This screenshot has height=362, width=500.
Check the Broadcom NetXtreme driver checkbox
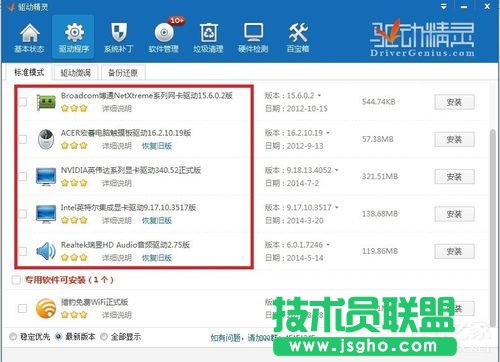22,102
